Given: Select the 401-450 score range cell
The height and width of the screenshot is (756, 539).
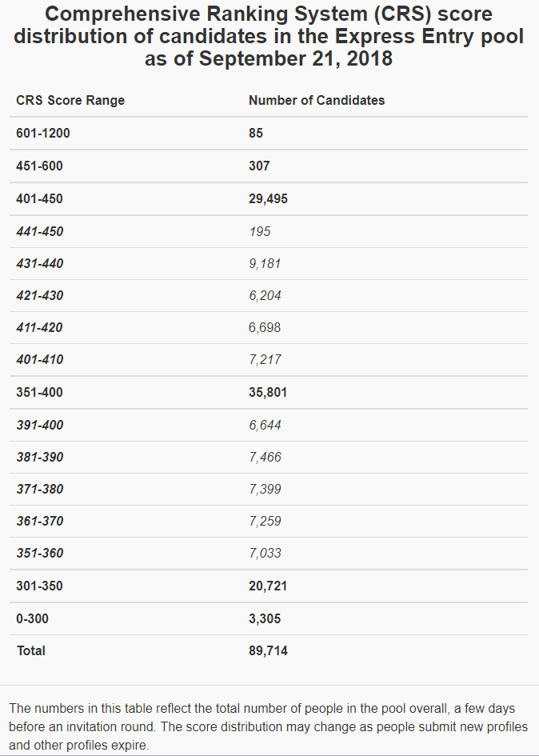Looking at the screenshot, I should [39, 199].
